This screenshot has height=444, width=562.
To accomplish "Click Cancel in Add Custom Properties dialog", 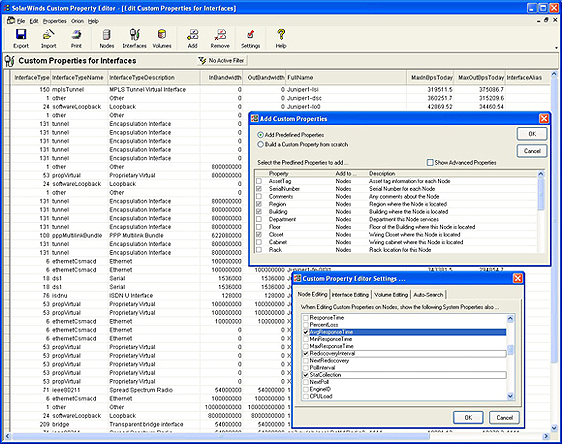I will coord(532,151).
